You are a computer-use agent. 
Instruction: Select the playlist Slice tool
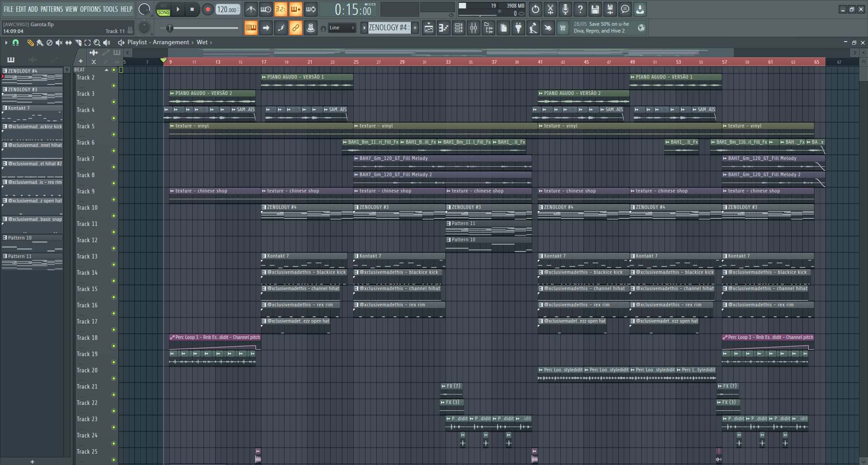click(x=78, y=42)
